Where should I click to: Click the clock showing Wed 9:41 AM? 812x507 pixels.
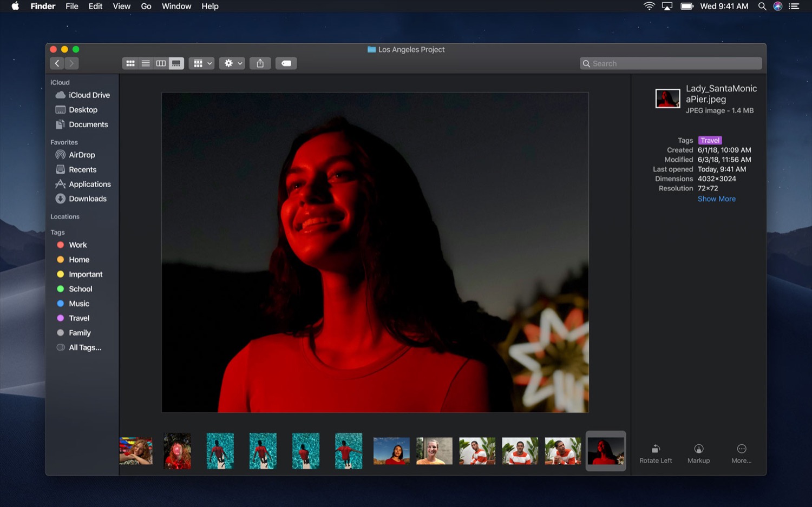724,6
